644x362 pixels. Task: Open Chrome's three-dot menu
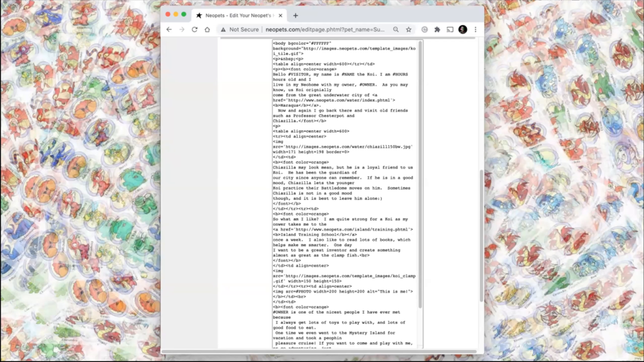[475, 30]
